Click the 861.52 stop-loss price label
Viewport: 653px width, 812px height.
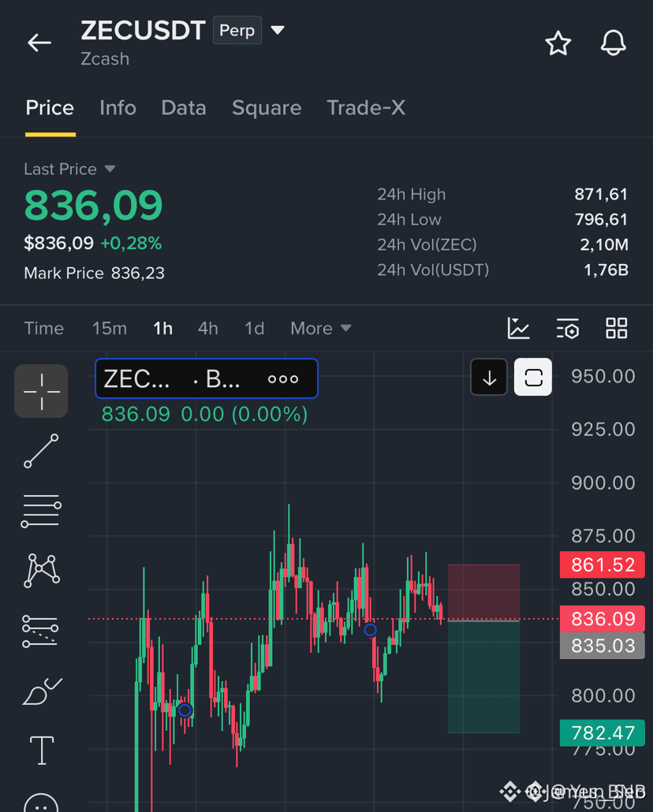click(603, 564)
